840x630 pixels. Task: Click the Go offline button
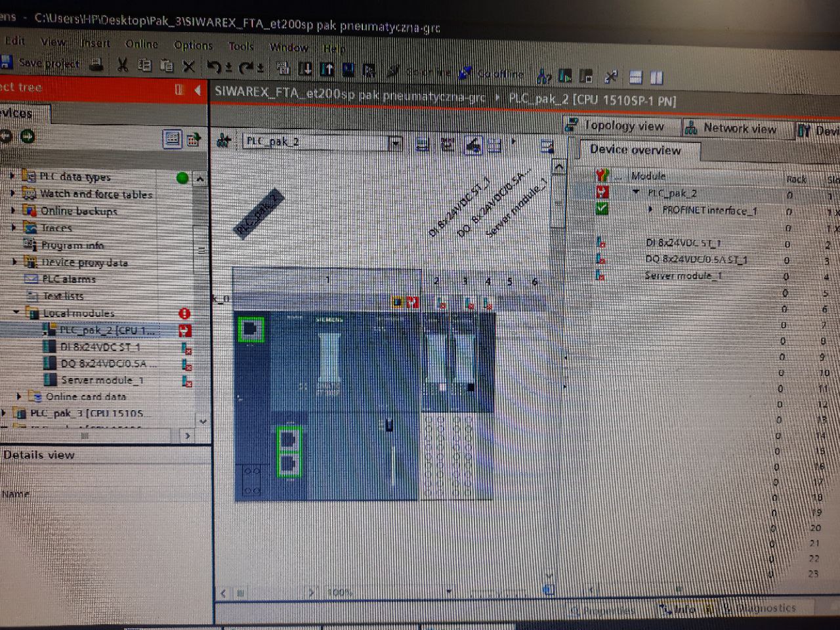point(492,73)
